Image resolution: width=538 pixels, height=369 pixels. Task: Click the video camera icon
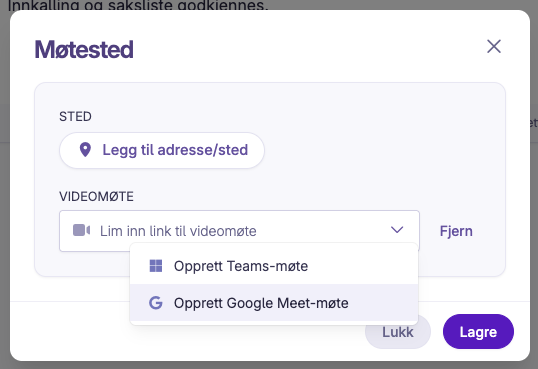click(x=81, y=230)
